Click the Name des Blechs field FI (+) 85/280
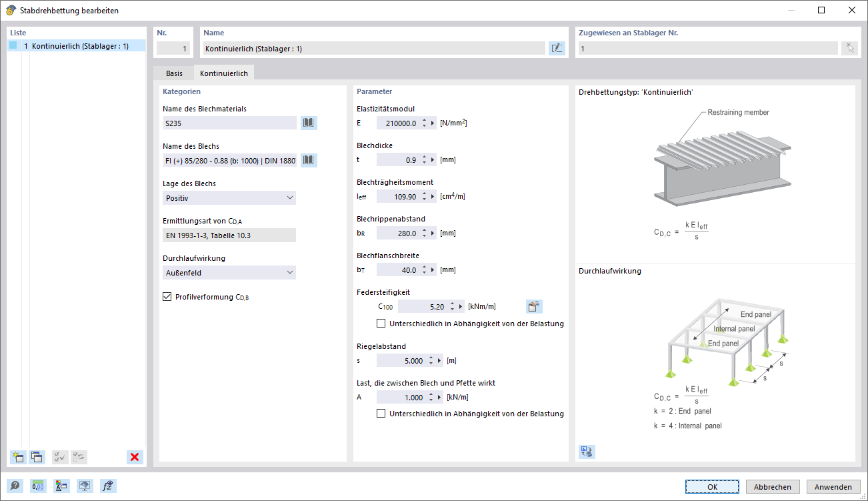This screenshot has width=868, height=501. point(229,160)
